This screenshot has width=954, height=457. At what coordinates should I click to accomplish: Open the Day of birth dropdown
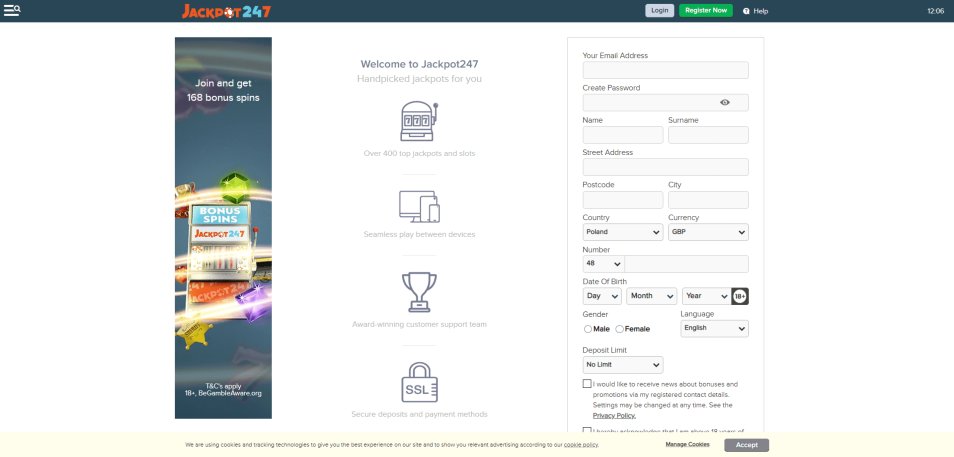(602, 296)
